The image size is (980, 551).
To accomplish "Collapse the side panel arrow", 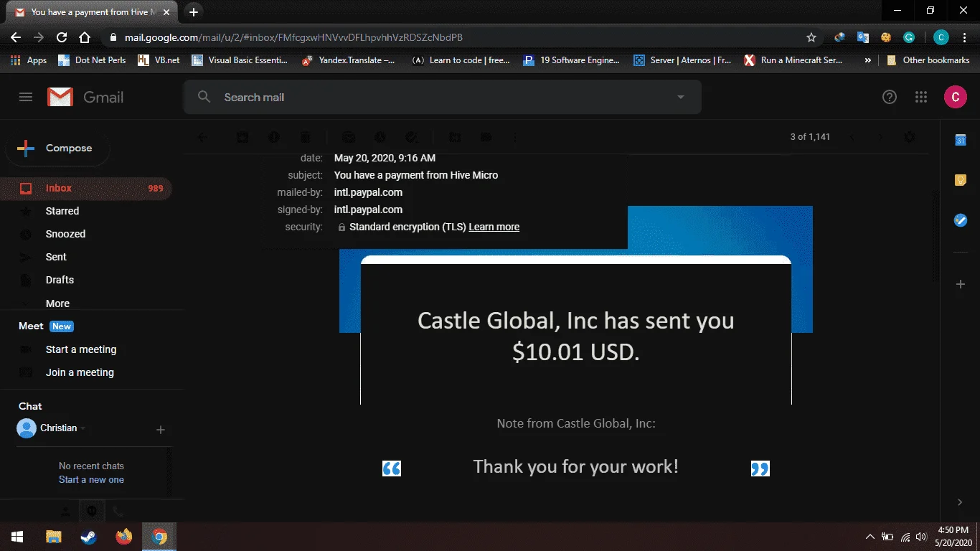I will (961, 502).
